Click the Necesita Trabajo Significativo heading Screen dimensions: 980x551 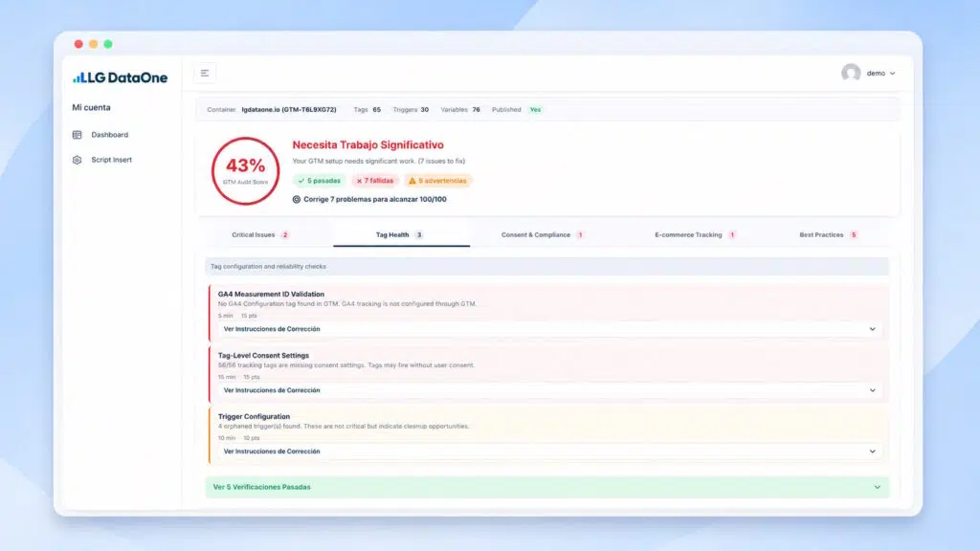click(x=368, y=145)
